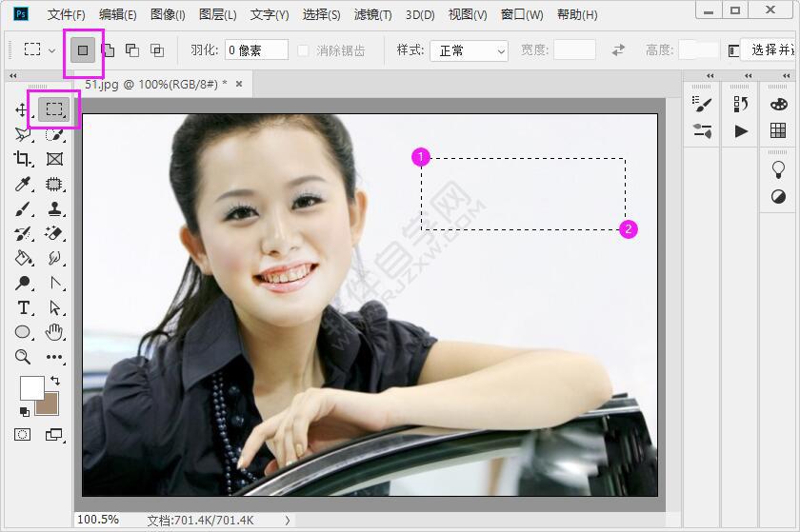The height and width of the screenshot is (532, 800).
Task: Expand the panel column above Brush Settings icon
Action: (710, 76)
